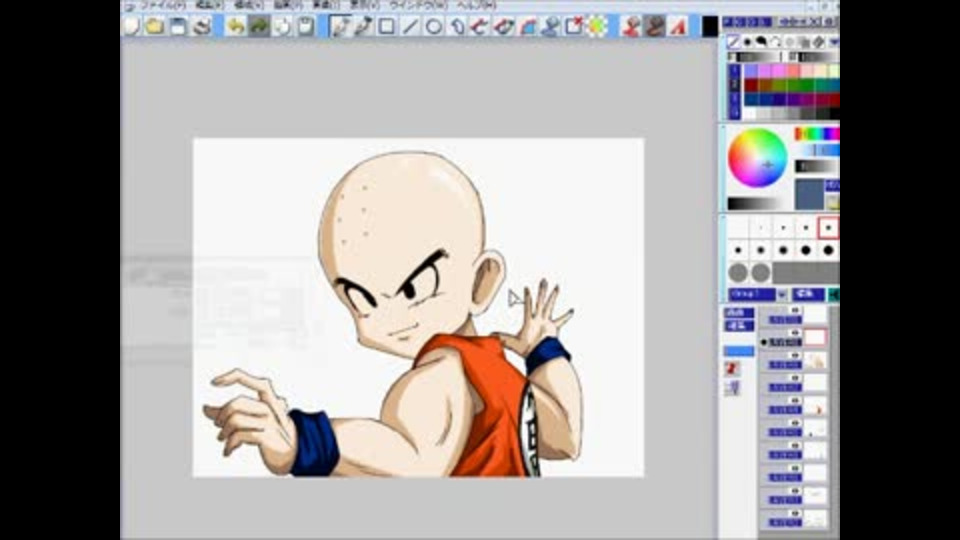Image resolution: width=960 pixels, height=540 pixels.
Task: Select the red curve tool
Action: pos(480,26)
